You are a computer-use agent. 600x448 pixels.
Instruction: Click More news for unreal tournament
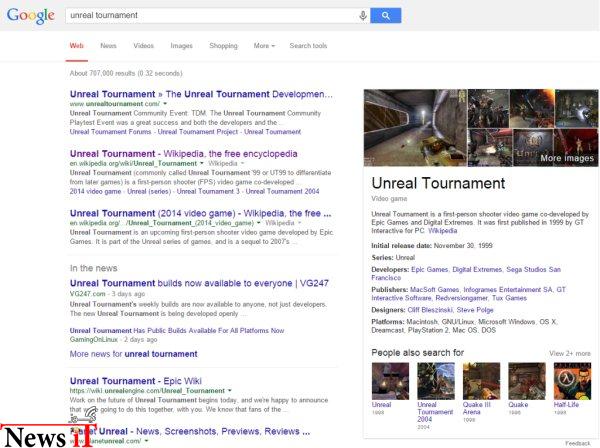[134, 354]
